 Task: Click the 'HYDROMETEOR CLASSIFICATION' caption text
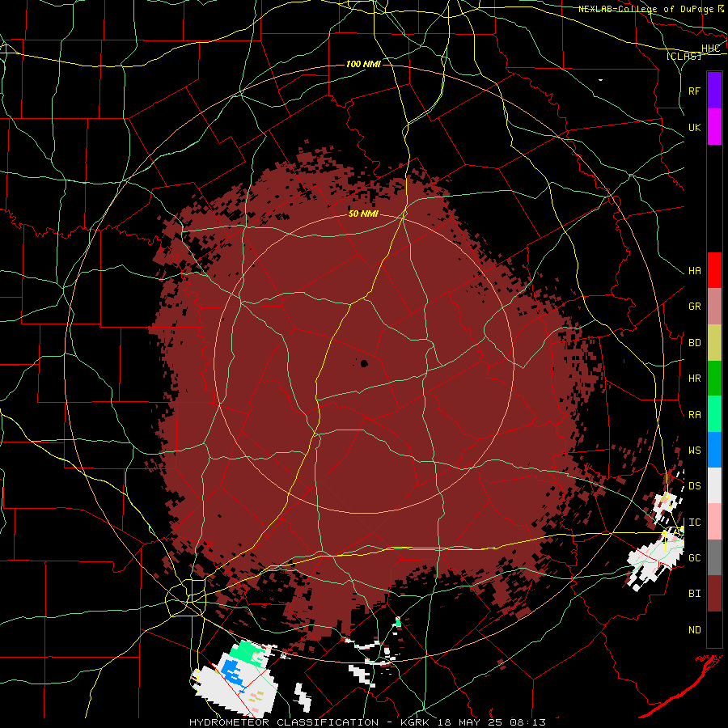pyautogui.click(x=284, y=722)
